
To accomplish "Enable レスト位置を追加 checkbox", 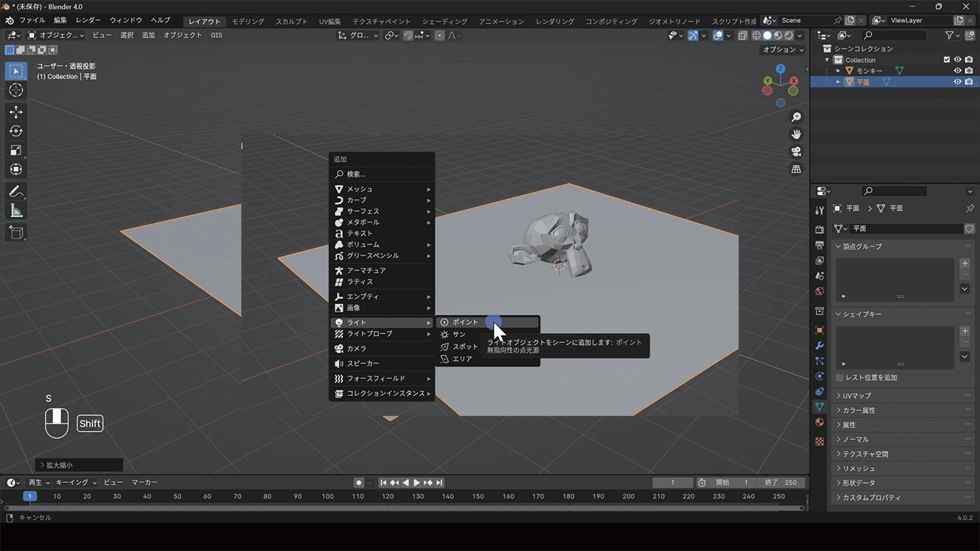I will 840,378.
